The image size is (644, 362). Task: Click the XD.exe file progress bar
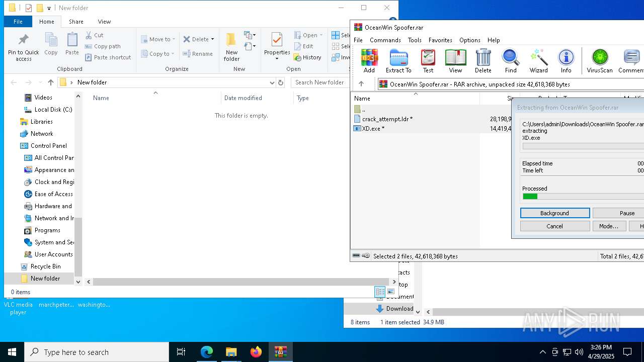click(x=583, y=146)
